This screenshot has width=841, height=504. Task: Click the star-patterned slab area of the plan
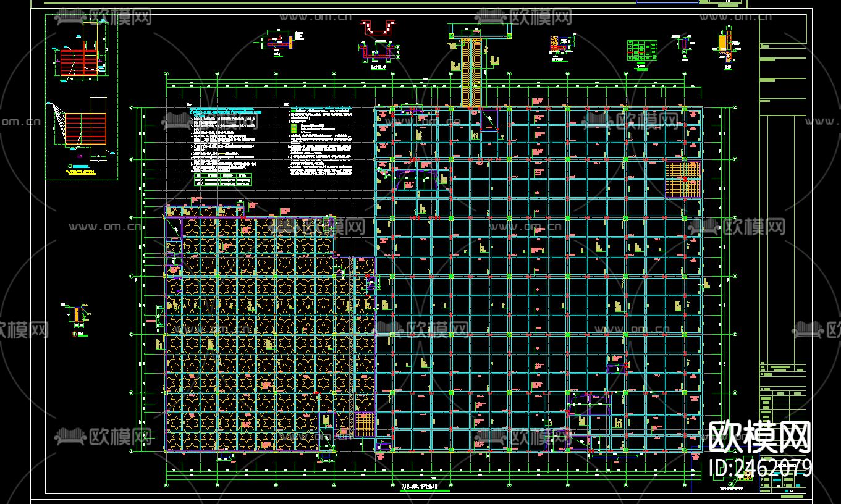pos(269,334)
